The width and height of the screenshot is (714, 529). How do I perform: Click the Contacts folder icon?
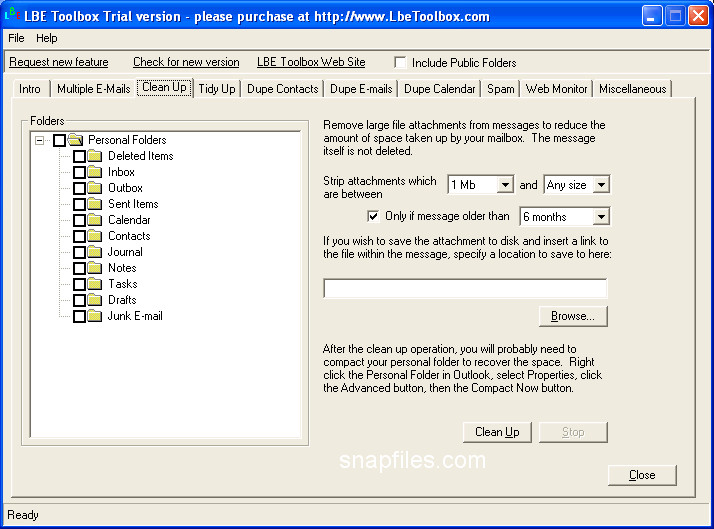[95, 236]
